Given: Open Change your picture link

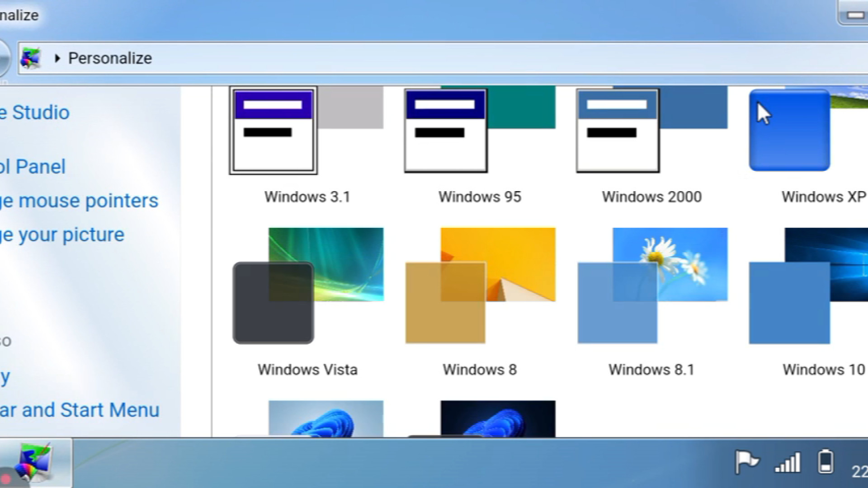Looking at the screenshot, I should click(62, 235).
